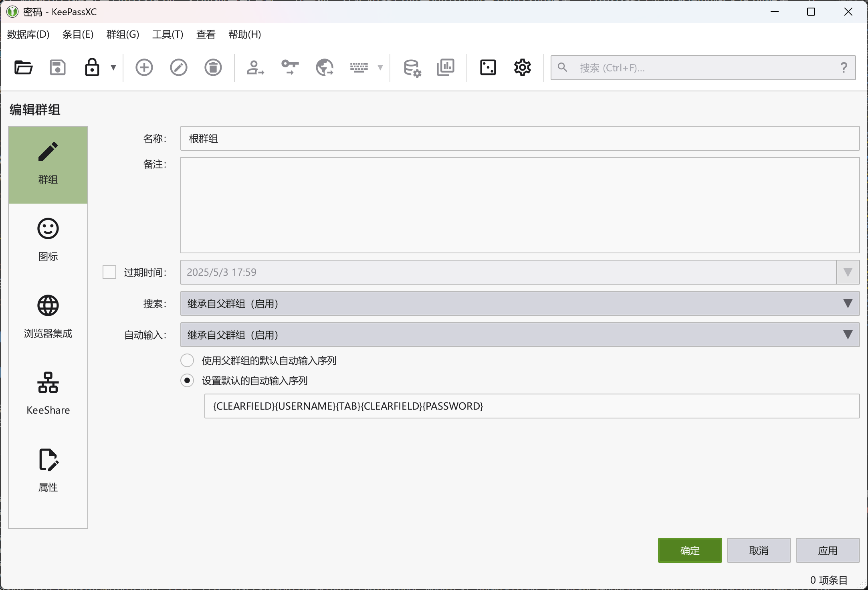Click the 应用 button
The width and height of the screenshot is (868, 590).
(828, 550)
